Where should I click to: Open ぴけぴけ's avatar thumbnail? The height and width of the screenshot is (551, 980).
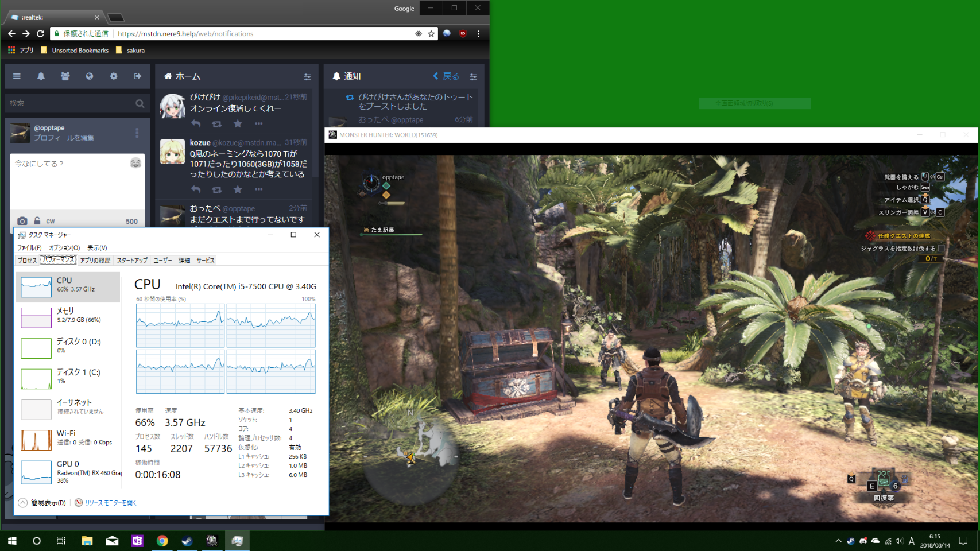[x=172, y=106]
